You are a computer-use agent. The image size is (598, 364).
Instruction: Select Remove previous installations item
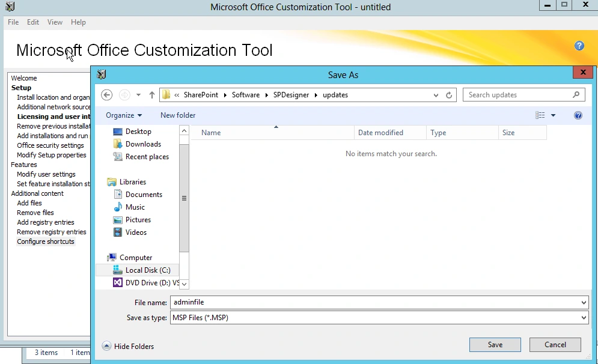pyautogui.click(x=53, y=126)
